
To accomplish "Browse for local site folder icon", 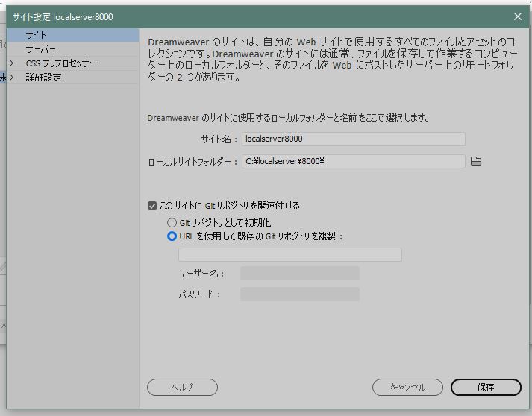I will click(x=476, y=161).
